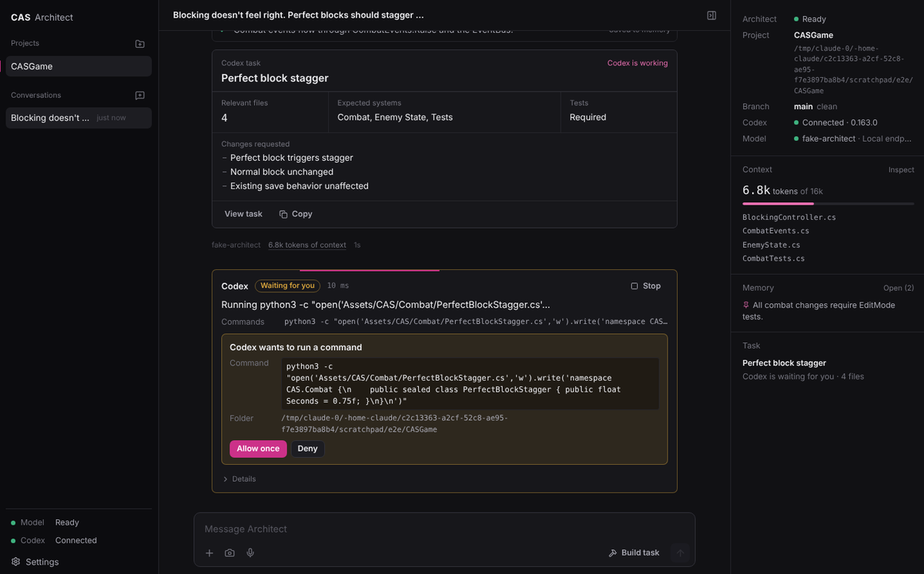Click the 'main' branch name
This screenshot has height=574, width=924.
[803, 106]
